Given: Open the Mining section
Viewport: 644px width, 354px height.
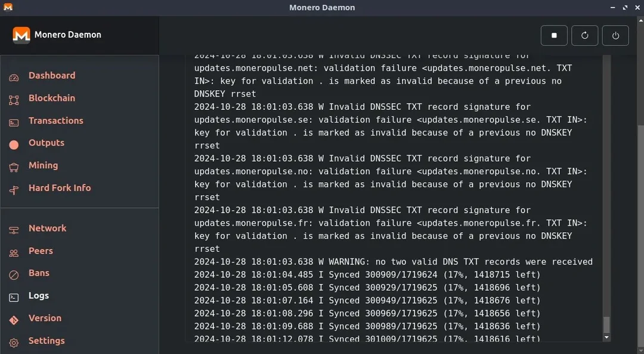Looking at the screenshot, I should (43, 165).
